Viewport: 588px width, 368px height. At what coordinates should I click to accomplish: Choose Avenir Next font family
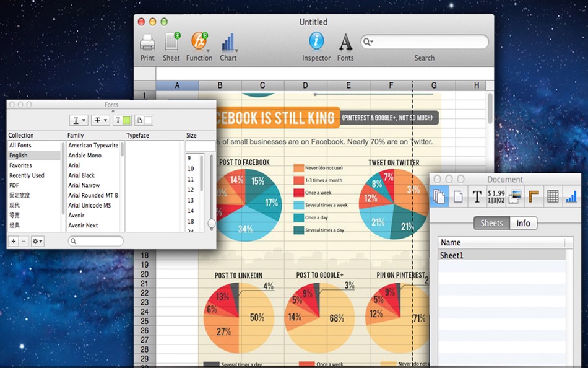pyautogui.click(x=93, y=226)
